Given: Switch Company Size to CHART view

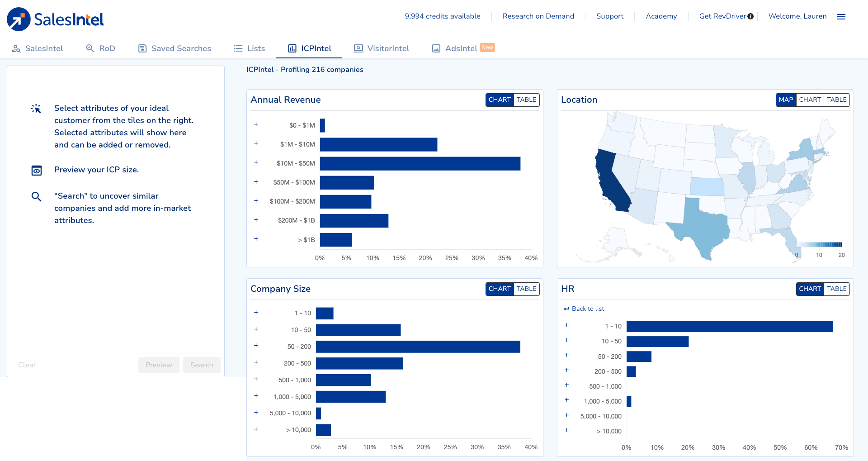Looking at the screenshot, I should pos(500,289).
